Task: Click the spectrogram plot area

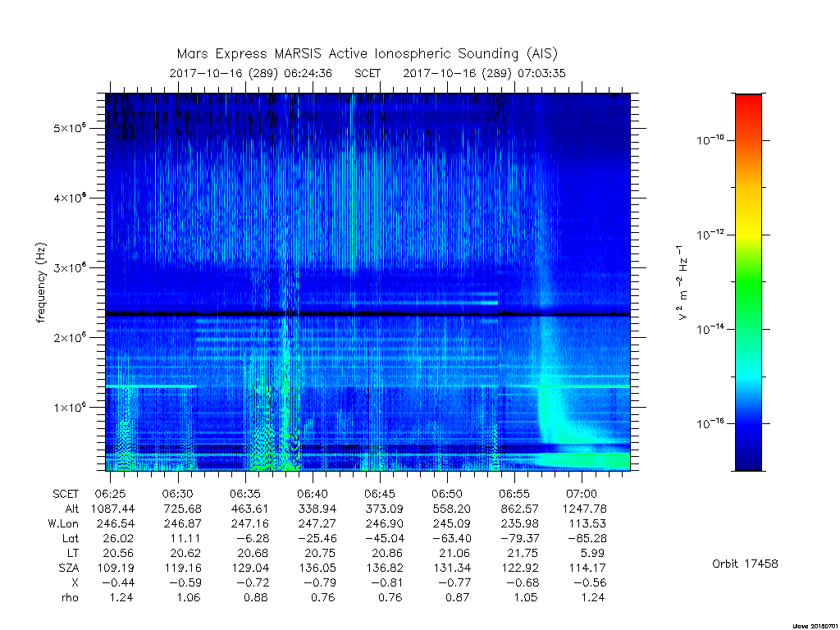Action: click(x=367, y=282)
